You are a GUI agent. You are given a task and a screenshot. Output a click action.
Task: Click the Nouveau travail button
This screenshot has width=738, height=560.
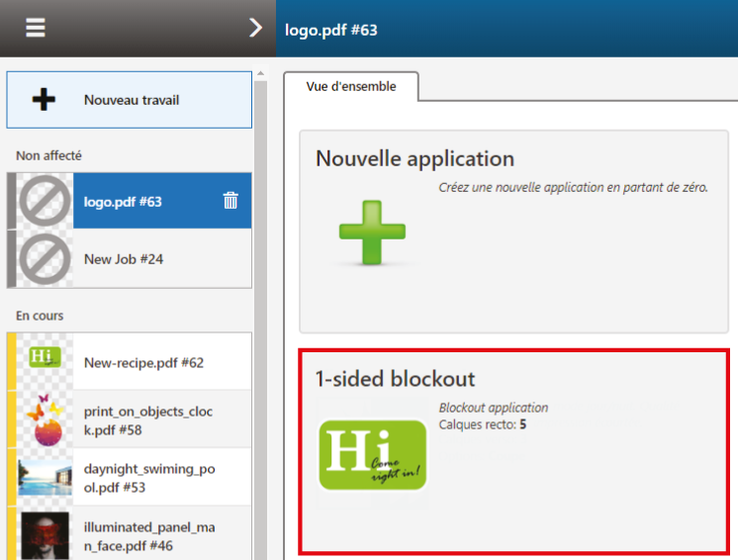[x=130, y=100]
